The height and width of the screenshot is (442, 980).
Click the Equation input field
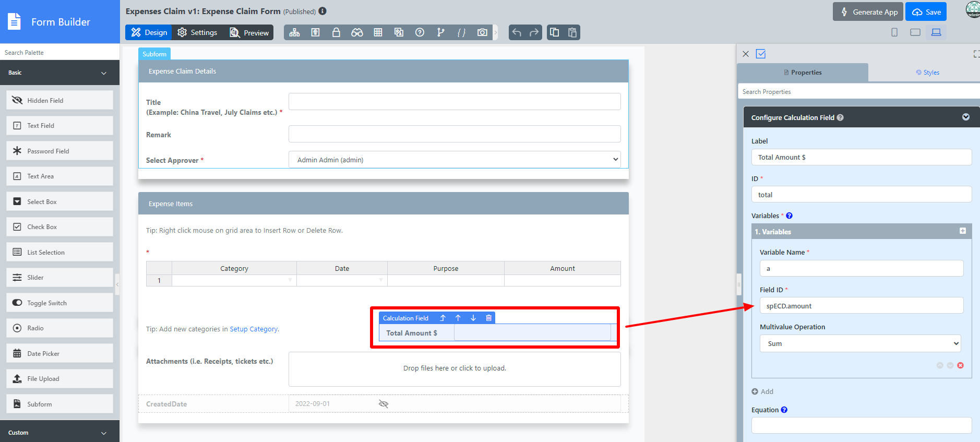pyautogui.click(x=862, y=425)
